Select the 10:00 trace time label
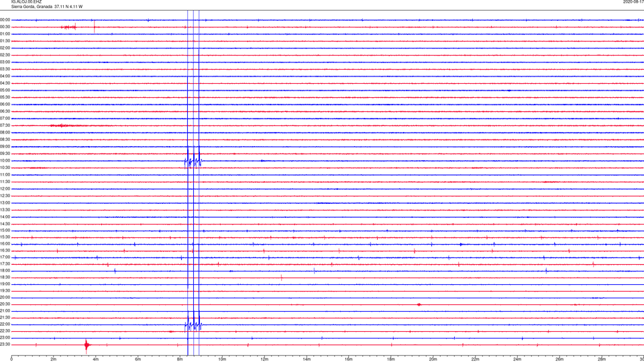Image resolution: width=644 pixels, height=362 pixels. point(5,161)
